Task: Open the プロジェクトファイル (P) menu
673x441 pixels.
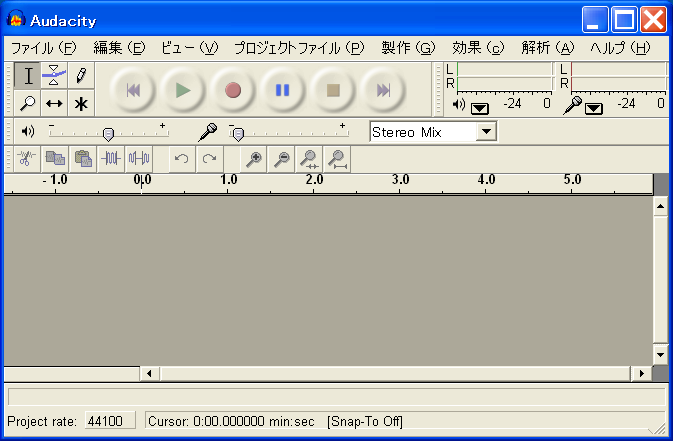Action: point(299,48)
